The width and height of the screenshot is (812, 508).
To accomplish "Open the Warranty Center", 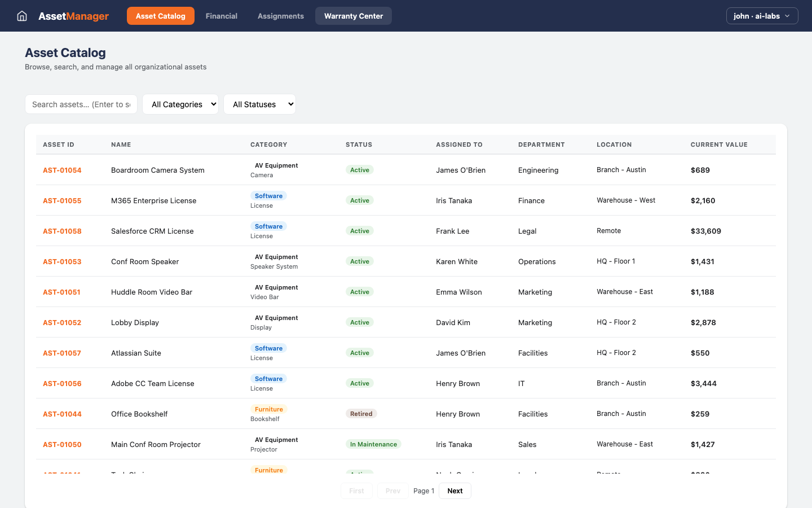I will pyautogui.click(x=353, y=16).
